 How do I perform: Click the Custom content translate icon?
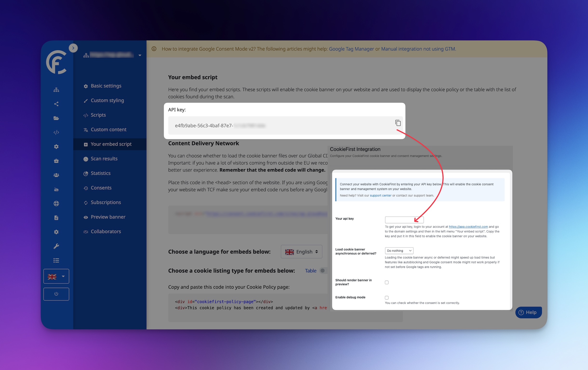[x=86, y=130]
